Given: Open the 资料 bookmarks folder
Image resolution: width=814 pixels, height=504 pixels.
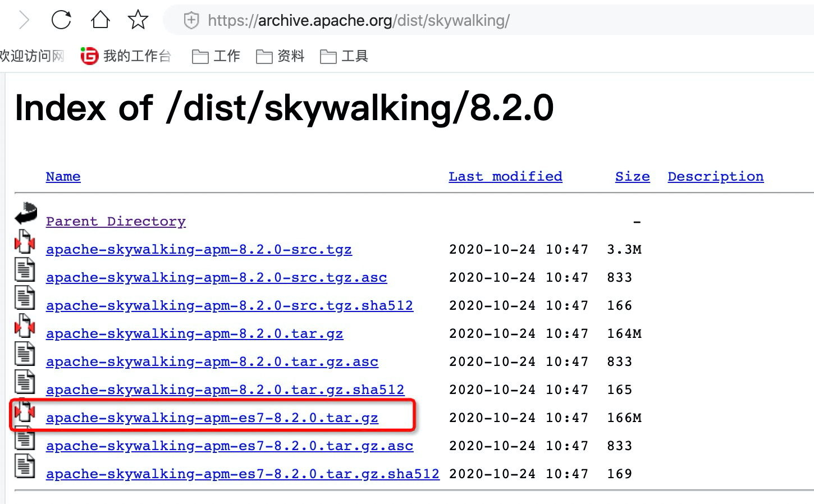Looking at the screenshot, I should click(x=280, y=56).
